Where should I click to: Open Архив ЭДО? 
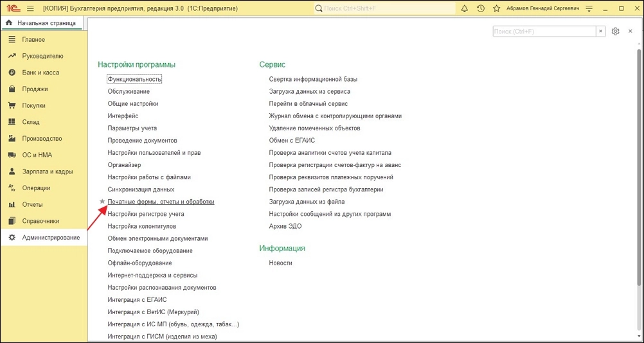pos(285,226)
